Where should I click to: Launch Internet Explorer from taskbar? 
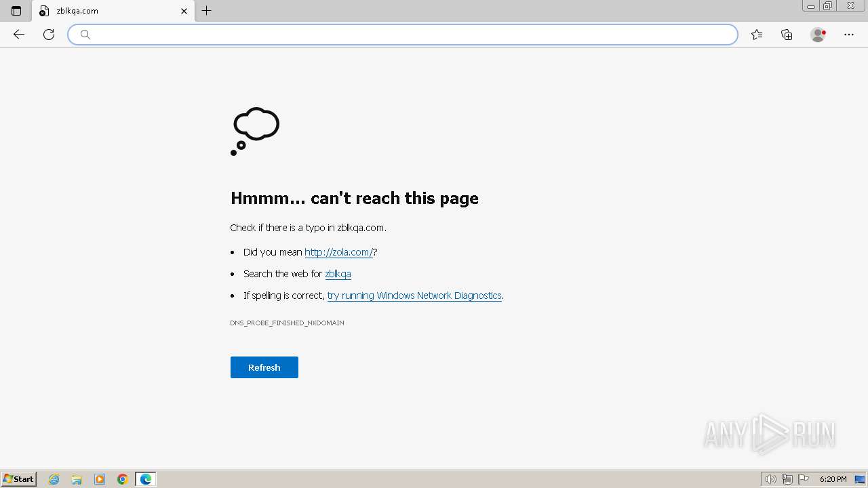54,479
